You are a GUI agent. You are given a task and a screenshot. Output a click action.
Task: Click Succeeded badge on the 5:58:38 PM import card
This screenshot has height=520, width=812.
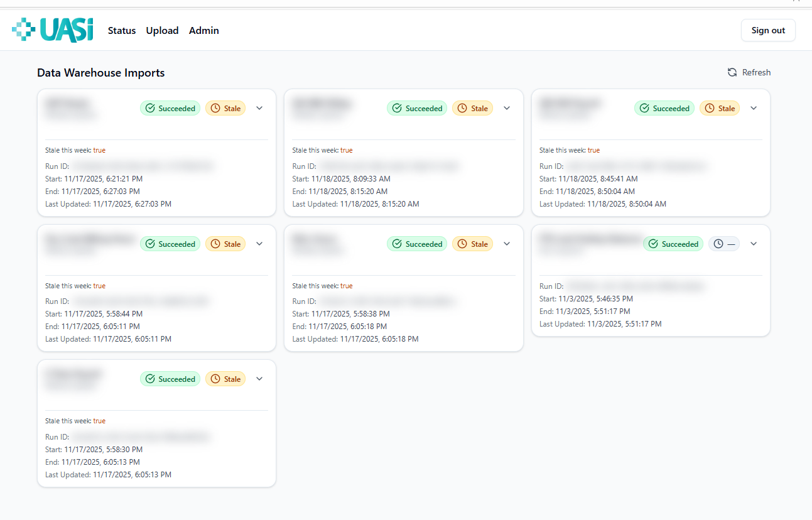pyautogui.click(x=417, y=244)
